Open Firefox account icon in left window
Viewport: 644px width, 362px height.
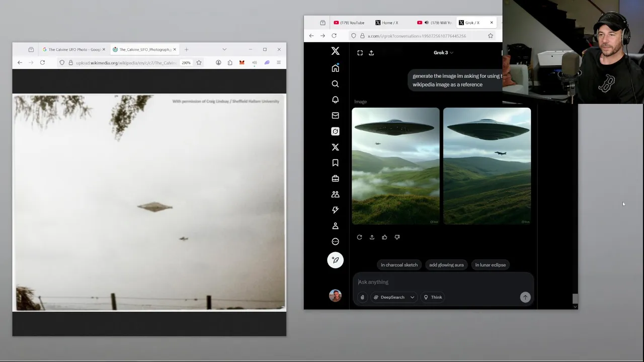[x=218, y=63]
